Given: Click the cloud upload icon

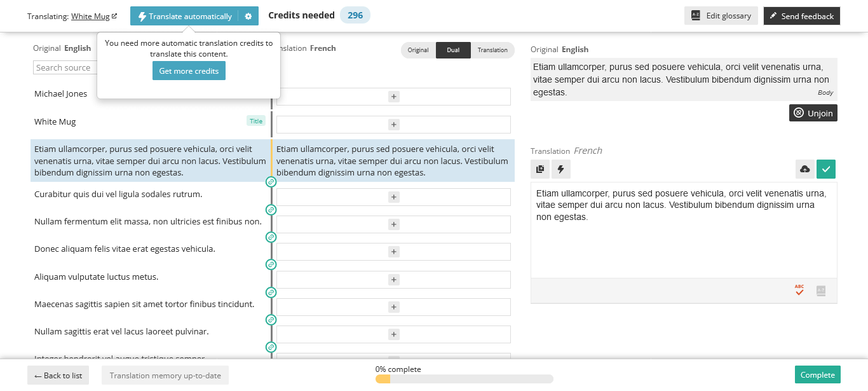Looking at the screenshot, I should click(x=804, y=169).
